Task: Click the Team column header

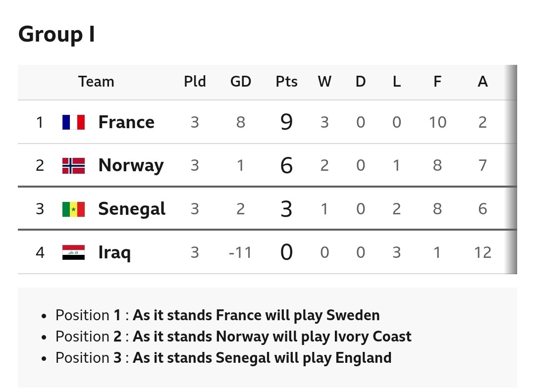Action: (x=96, y=82)
